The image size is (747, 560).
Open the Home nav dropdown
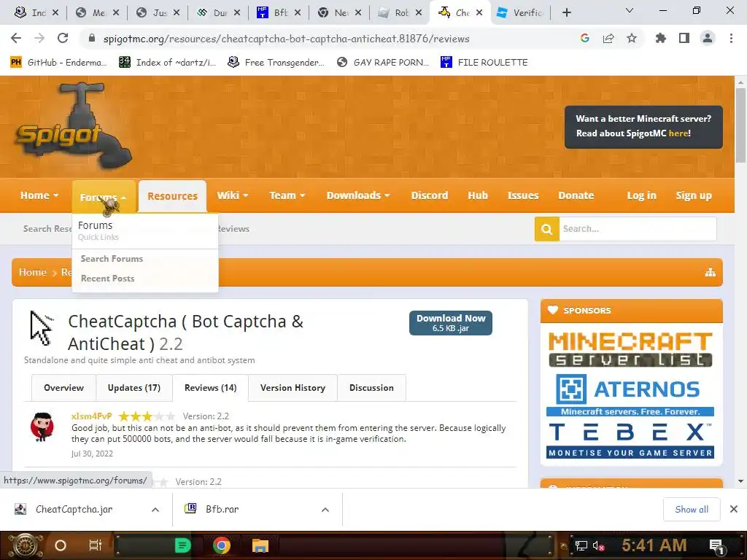(39, 195)
